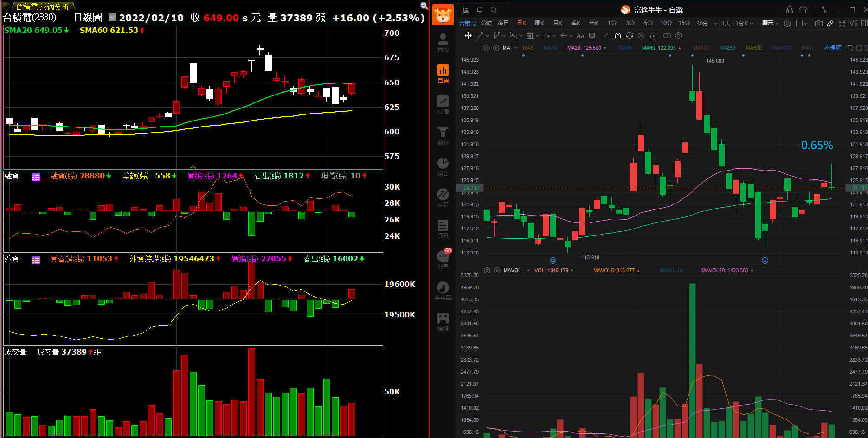868x438 pixels.
Task: Open the 機會 opportunities sidebar icon
Action: pos(443,136)
